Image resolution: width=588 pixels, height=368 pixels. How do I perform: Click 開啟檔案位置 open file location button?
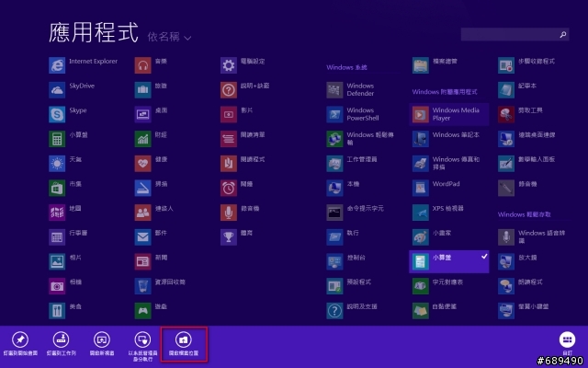[x=184, y=343]
